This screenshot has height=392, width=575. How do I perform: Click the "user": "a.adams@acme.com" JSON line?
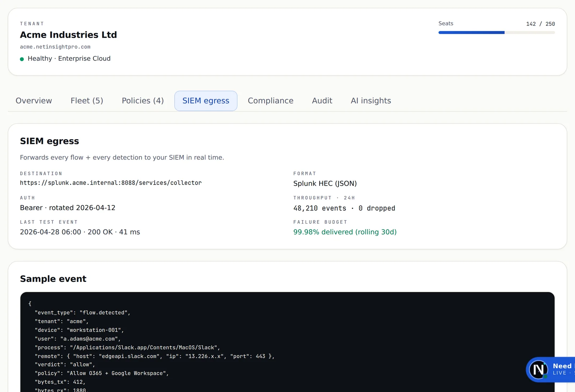78,339
